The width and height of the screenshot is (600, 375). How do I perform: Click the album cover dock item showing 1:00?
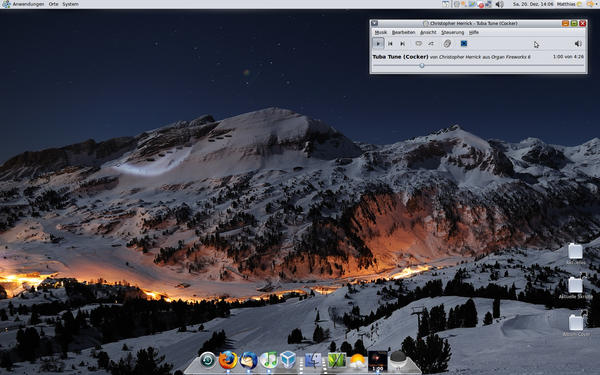[378, 361]
